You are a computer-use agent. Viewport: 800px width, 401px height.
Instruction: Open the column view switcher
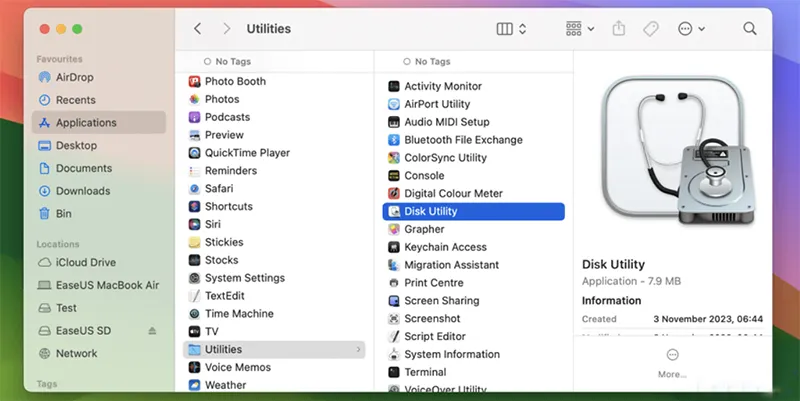[511, 29]
